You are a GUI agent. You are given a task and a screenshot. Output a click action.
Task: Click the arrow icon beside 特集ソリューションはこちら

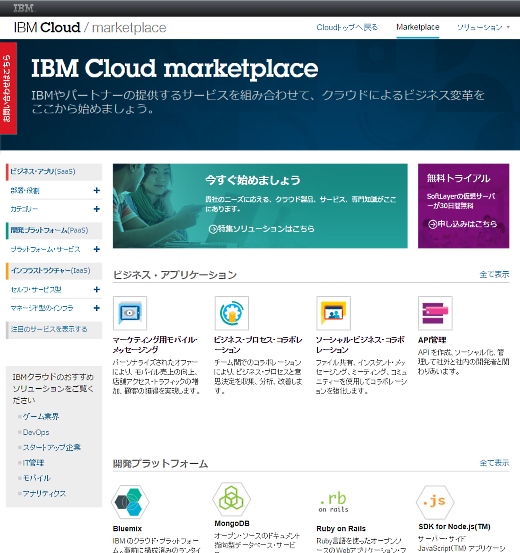click(213, 229)
